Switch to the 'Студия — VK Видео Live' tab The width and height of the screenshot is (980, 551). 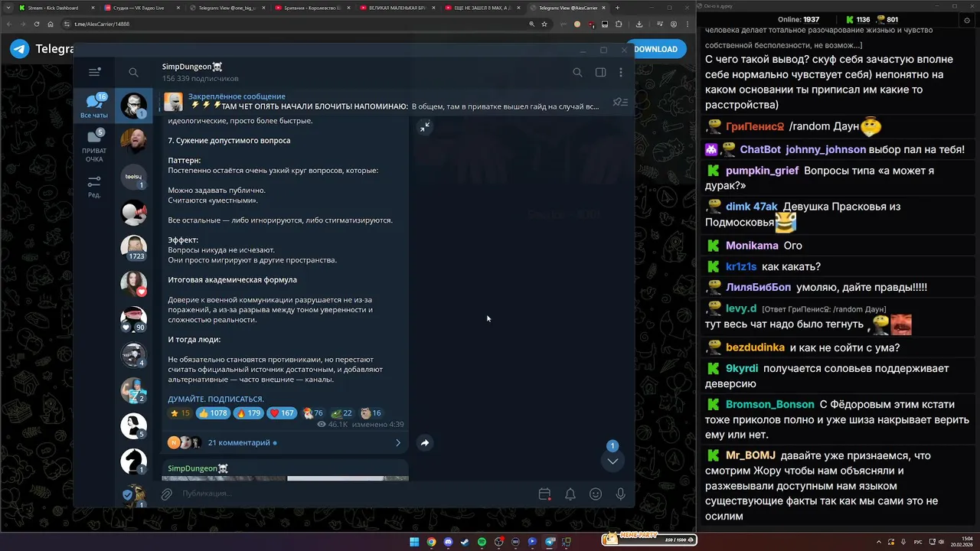(140, 8)
